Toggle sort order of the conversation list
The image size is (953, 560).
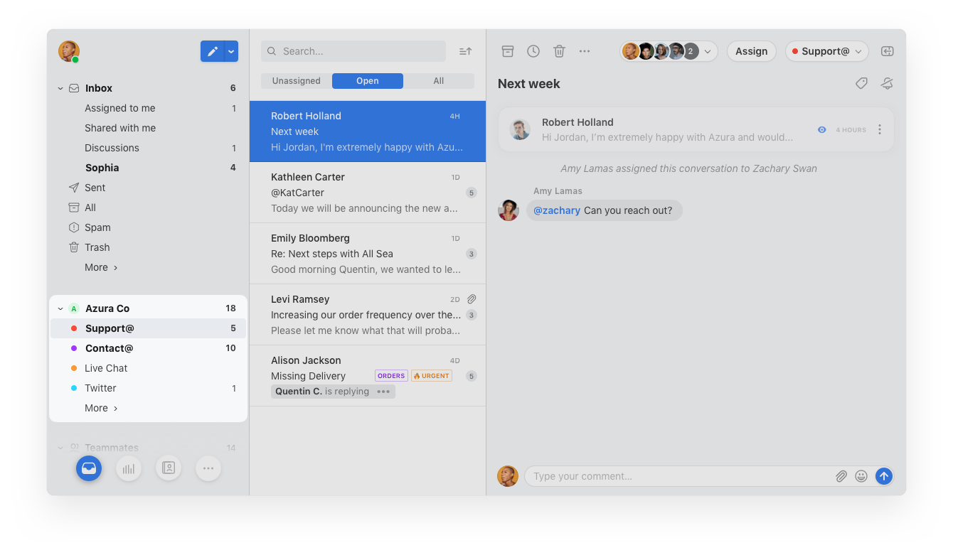point(465,51)
